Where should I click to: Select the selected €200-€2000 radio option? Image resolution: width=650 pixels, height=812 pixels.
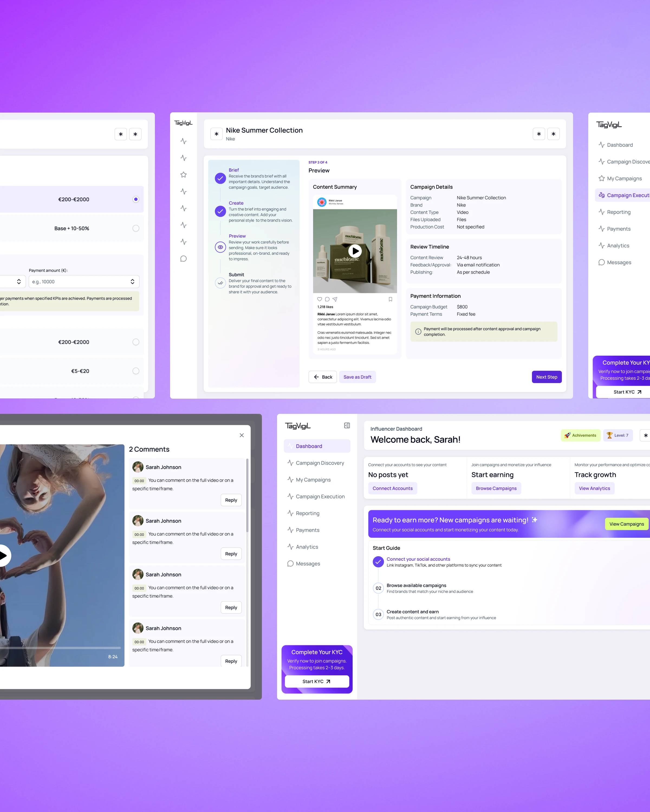click(136, 199)
